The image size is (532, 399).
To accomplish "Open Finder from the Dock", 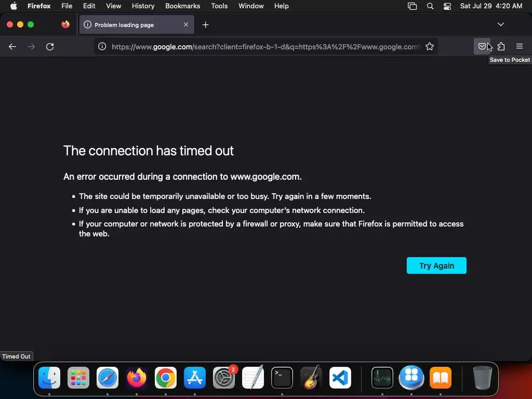I will [x=49, y=378].
